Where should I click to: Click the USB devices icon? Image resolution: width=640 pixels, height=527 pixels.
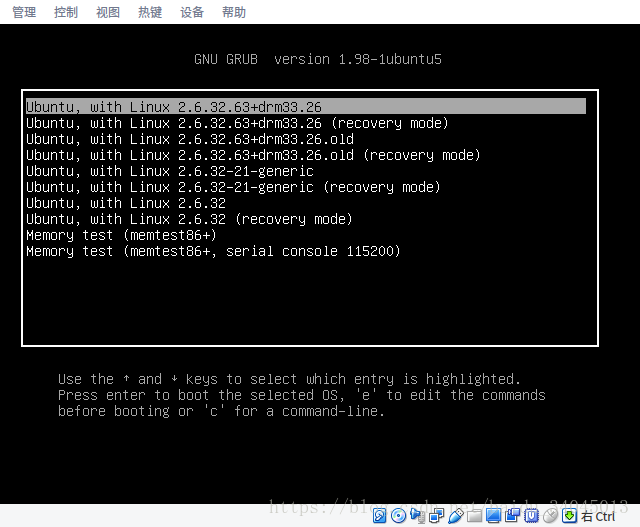pyautogui.click(x=456, y=516)
